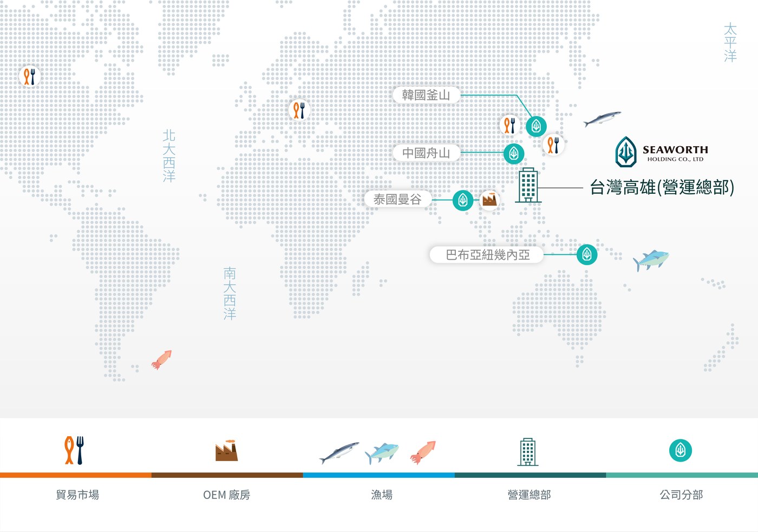Viewport: 758px width, 532px height.
Task: Click the branch marker linked to 韓國釜山
Action: coord(536,126)
